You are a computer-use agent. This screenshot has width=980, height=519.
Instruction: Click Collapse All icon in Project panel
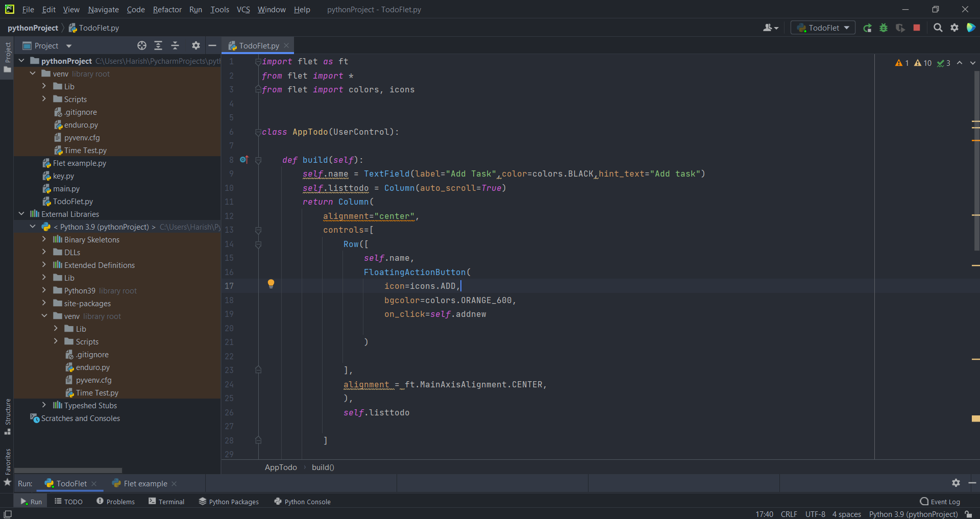(175, 46)
